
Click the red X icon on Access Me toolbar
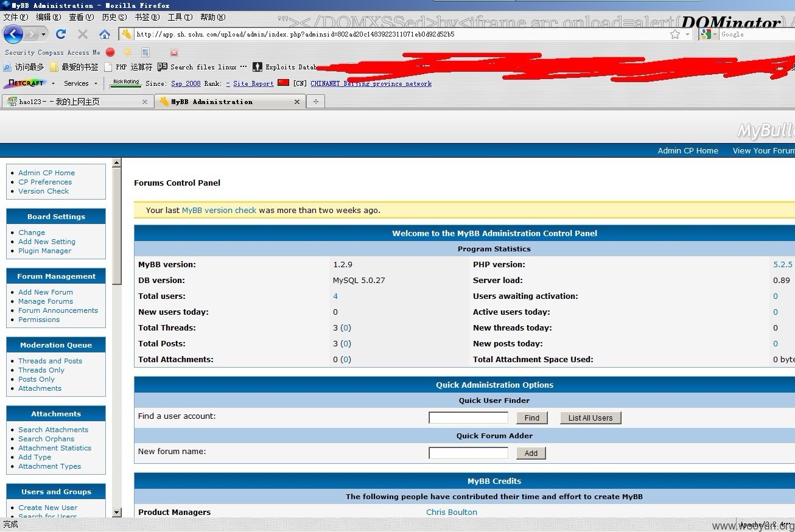click(x=174, y=52)
